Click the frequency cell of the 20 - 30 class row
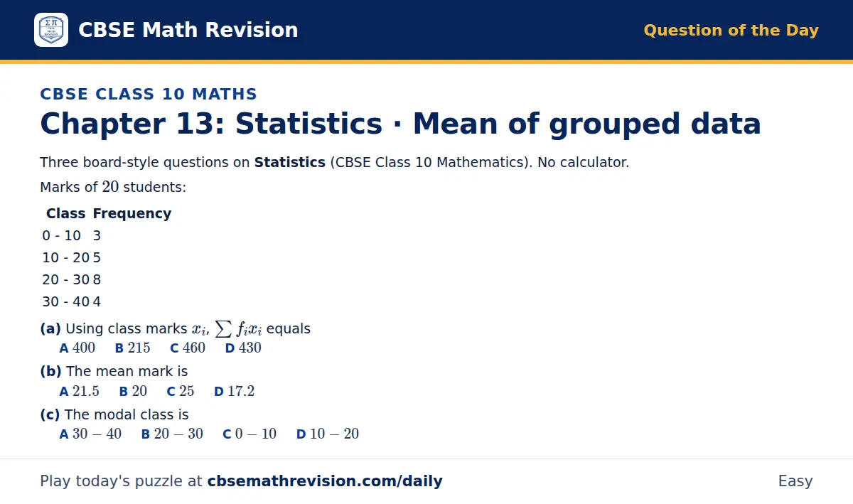The image size is (853, 504). (x=97, y=279)
